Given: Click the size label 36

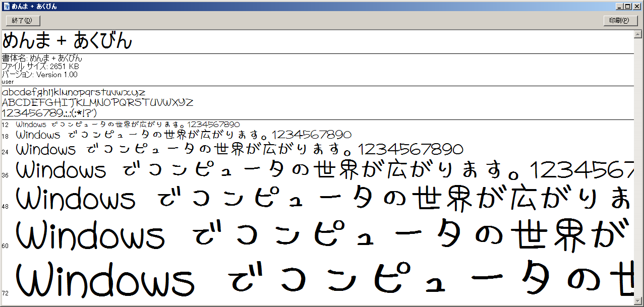Looking at the screenshot, I should 5,175.
